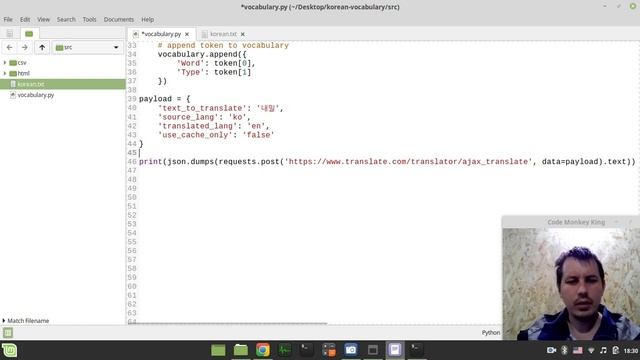The image size is (640, 360).
Task: Click the translate.com URL string in code
Action: pos(408,162)
